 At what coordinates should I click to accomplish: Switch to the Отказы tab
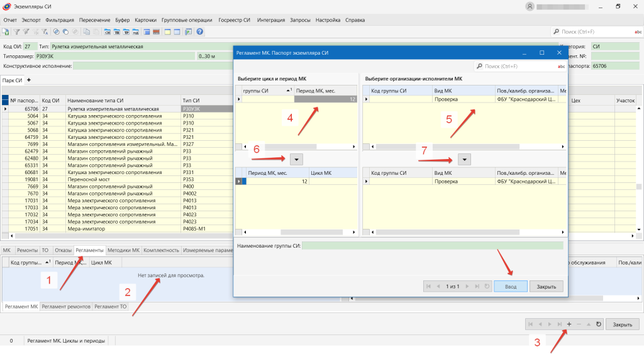click(63, 250)
